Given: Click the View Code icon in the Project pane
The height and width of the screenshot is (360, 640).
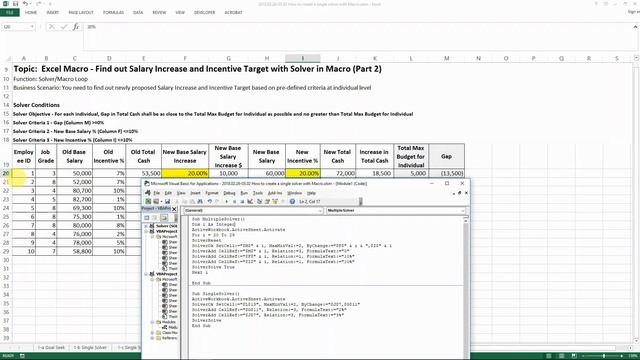Looking at the screenshot, I should pos(147,218).
